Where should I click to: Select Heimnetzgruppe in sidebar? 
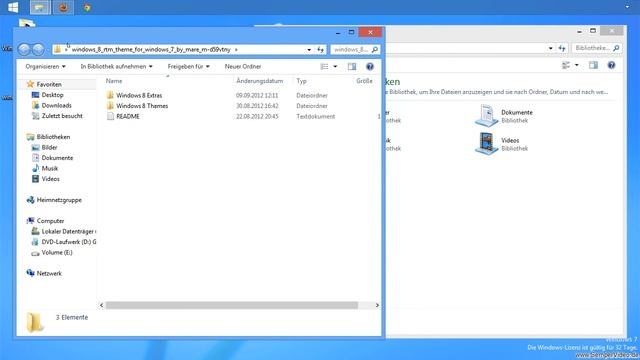[59, 200]
